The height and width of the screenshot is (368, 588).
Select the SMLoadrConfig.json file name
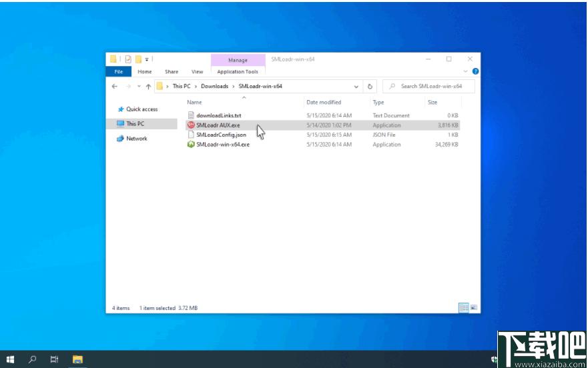point(221,135)
